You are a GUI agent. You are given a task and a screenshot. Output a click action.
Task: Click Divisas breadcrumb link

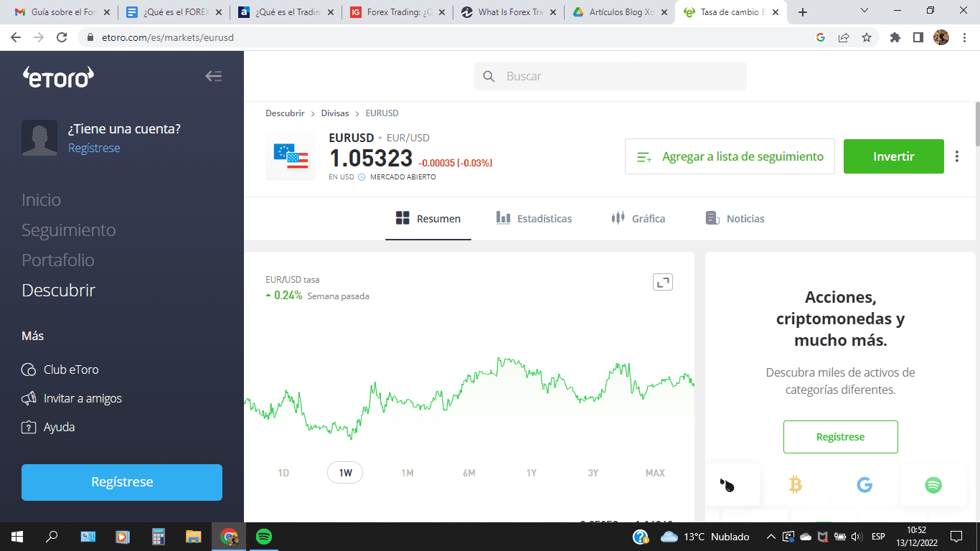[x=335, y=113]
